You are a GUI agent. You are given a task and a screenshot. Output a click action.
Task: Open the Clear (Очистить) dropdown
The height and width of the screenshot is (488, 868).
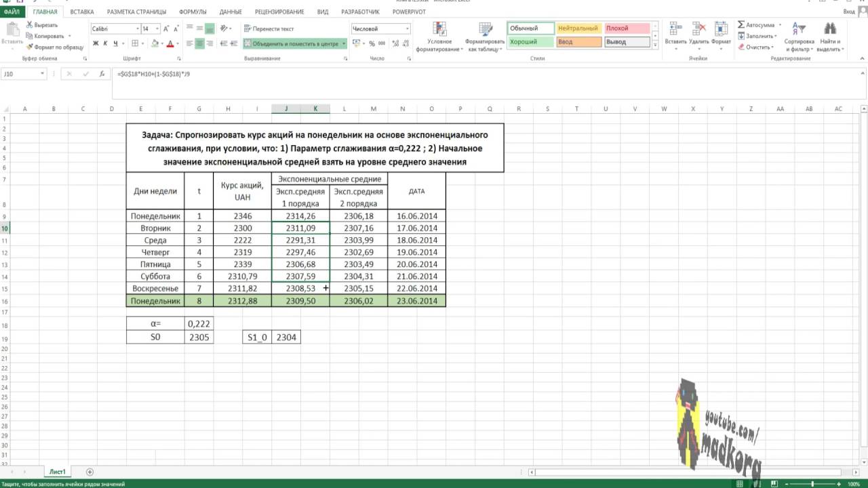pos(755,47)
